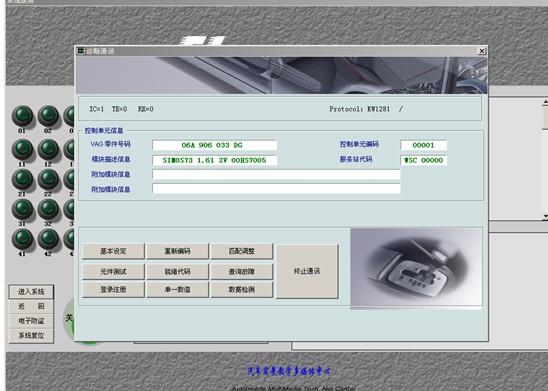
Task: Click the green round button labeled 12
Action: [x=48, y=149]
